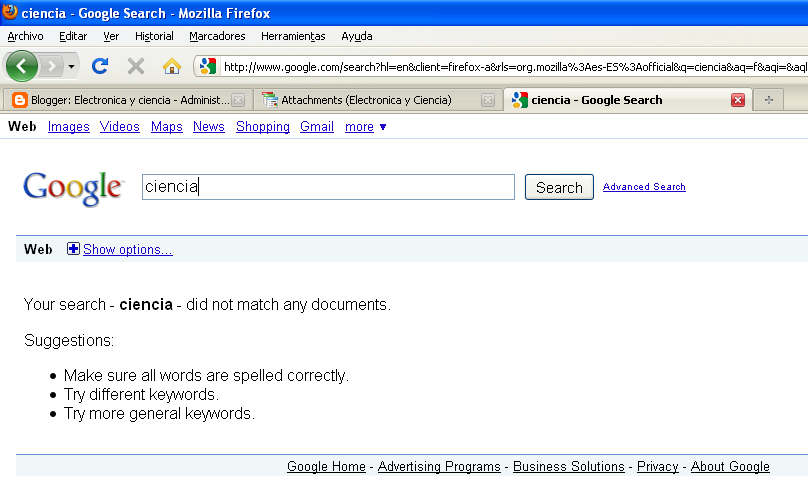Image resolution: width=808 pixels, height=488 pixels.
Task: Switch to the Blogger Electronica y ciencia tab
Action: 128,100
